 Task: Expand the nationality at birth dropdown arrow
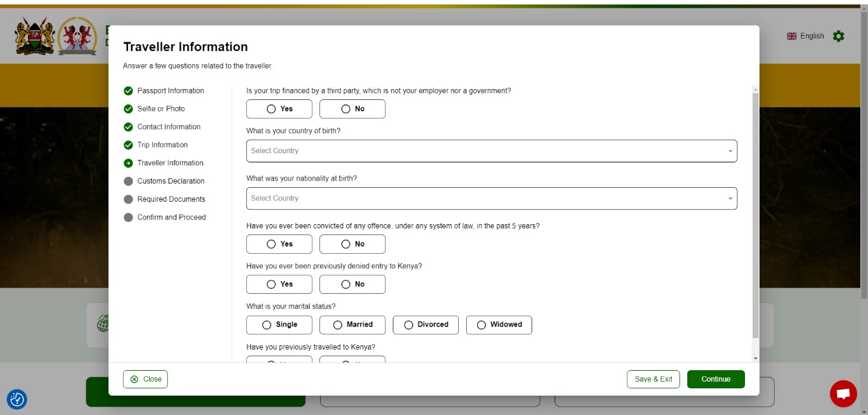(x=730, y=199)
